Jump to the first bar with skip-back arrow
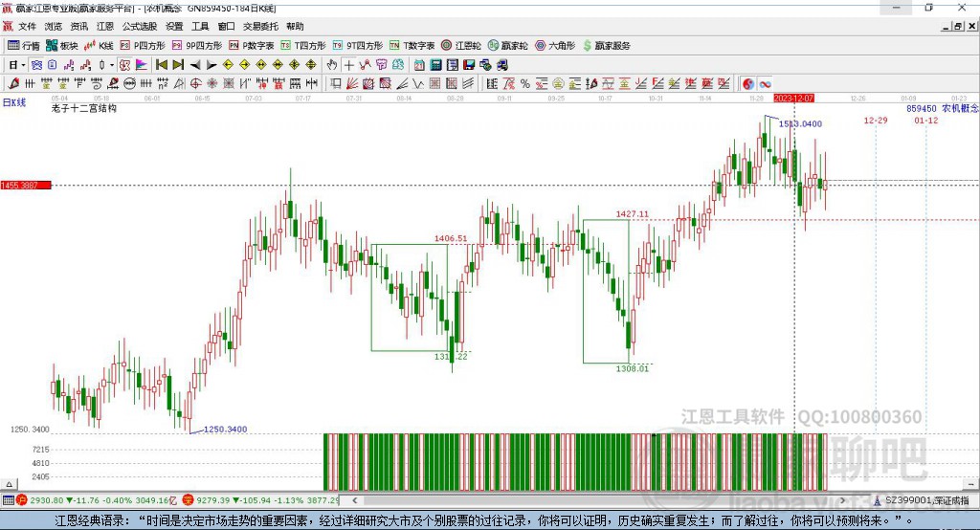The width and height of the screenshot is (980, 530). [x=162, y=65]
